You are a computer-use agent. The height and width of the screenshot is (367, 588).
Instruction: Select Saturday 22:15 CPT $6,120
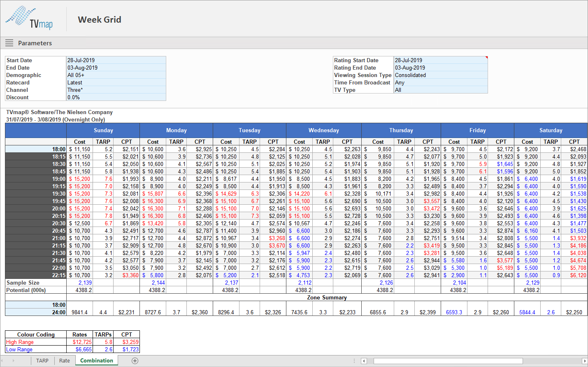point(574,275)
